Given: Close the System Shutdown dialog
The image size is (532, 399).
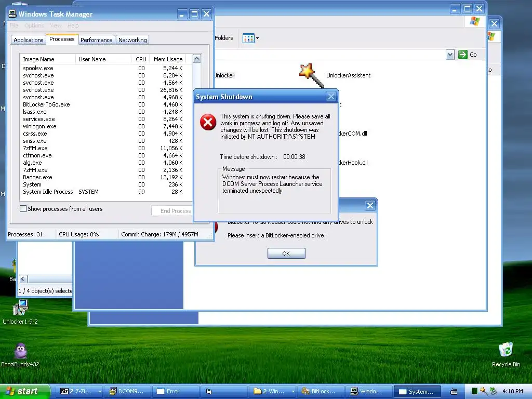Looking at the screenshot, I should [x=331, y=97].
